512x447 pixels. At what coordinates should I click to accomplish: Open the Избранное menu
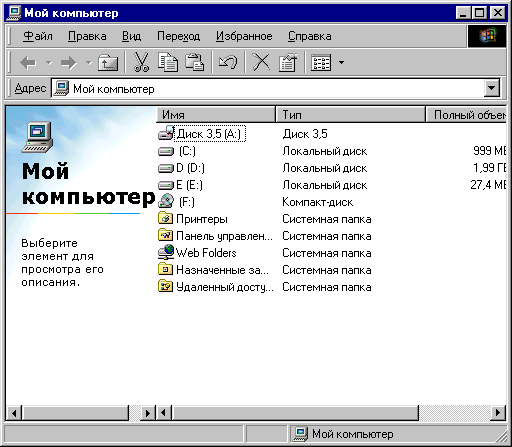tap(244, 36)
